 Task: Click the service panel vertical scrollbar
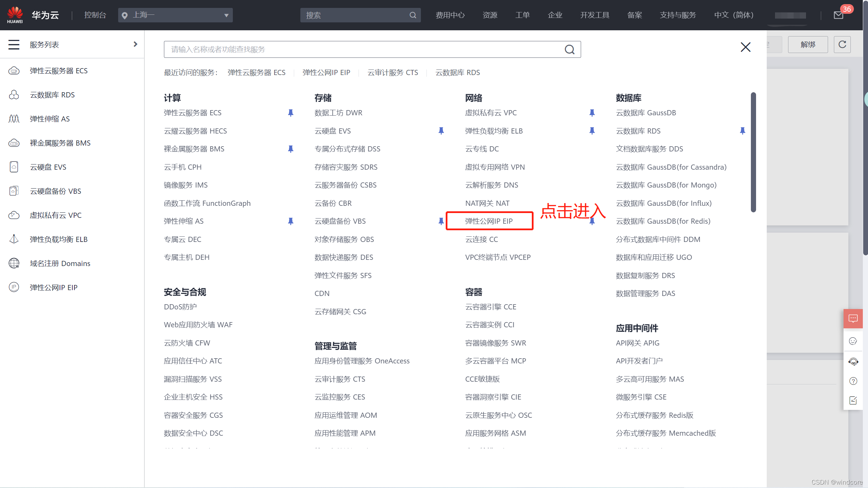click(753, 152)
